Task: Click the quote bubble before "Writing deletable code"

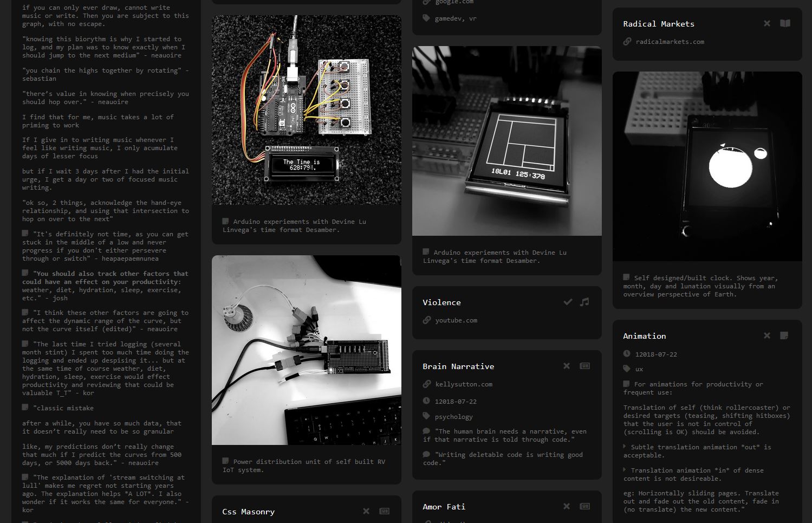Action: point(426,454)
